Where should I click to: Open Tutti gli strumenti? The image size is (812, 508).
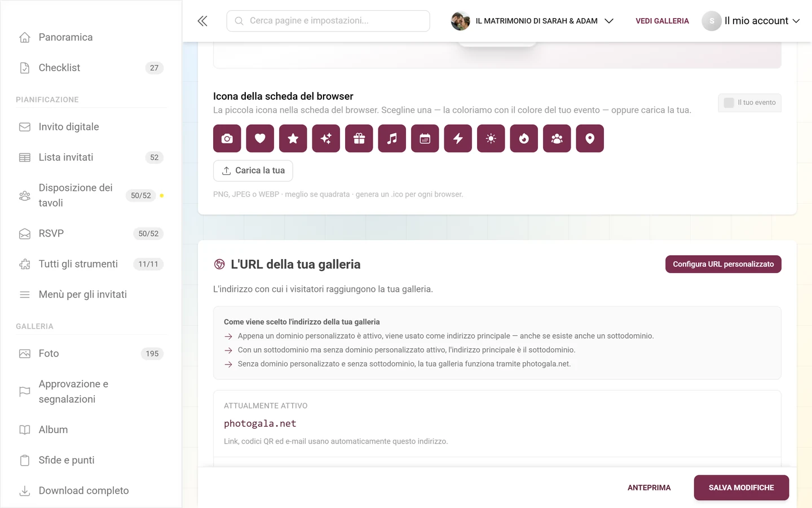click(90, 264)
